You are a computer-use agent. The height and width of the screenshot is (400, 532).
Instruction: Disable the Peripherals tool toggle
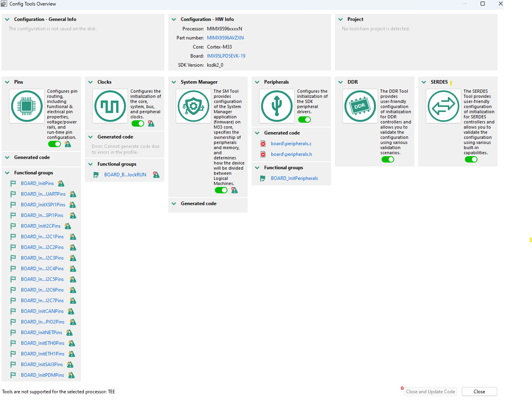(x=305, y=120)
